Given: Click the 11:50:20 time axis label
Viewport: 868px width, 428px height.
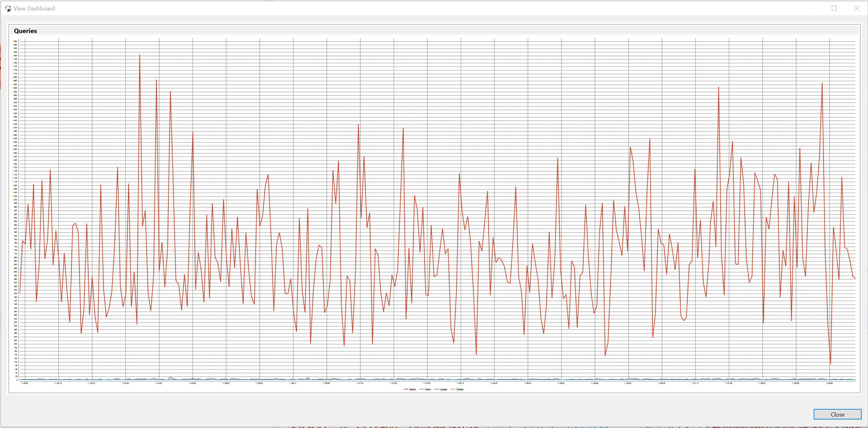Looking at the screenshot, I should point(628,383).
